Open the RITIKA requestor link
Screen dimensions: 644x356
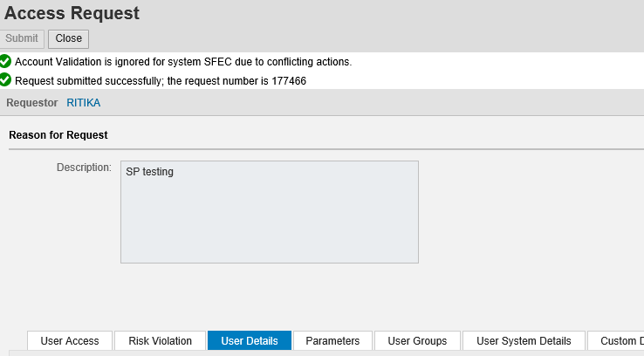(84, 103)
